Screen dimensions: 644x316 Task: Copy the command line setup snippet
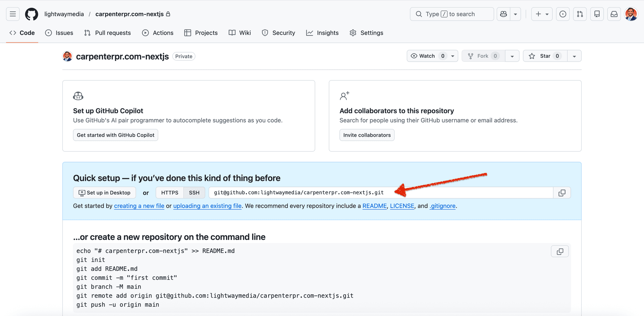tap(559, 251)
